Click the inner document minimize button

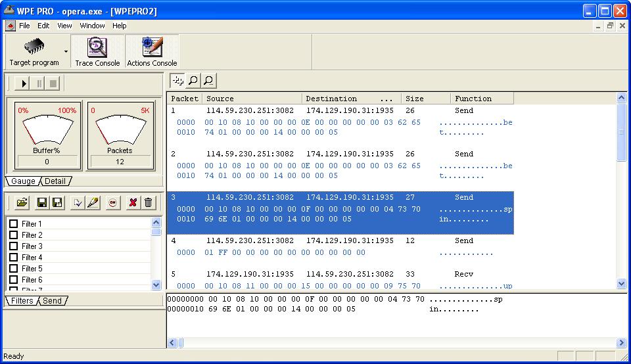tap(598, 26)
